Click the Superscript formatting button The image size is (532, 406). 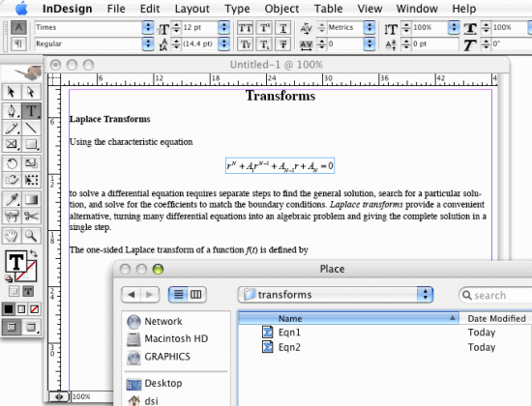pos(264,28)
